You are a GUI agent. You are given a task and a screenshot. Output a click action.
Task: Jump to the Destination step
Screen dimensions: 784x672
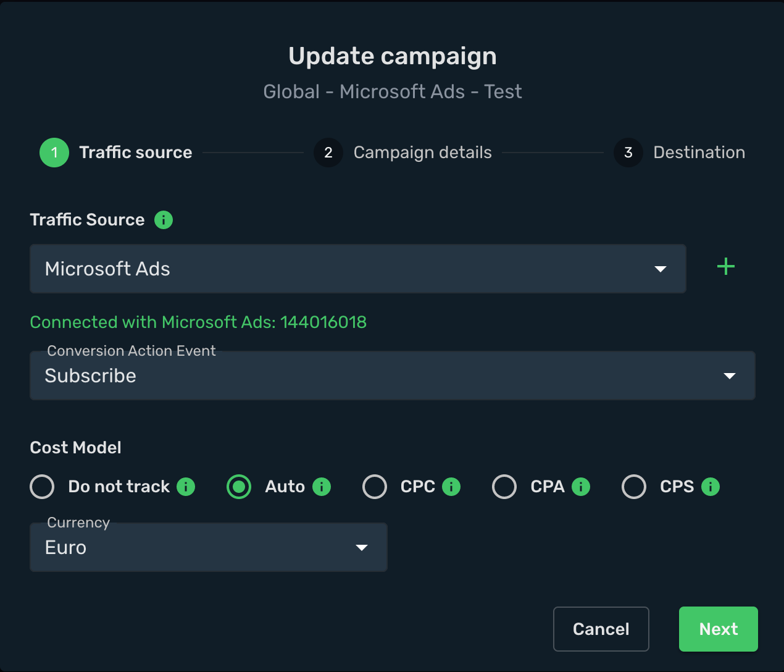point(680,153)
